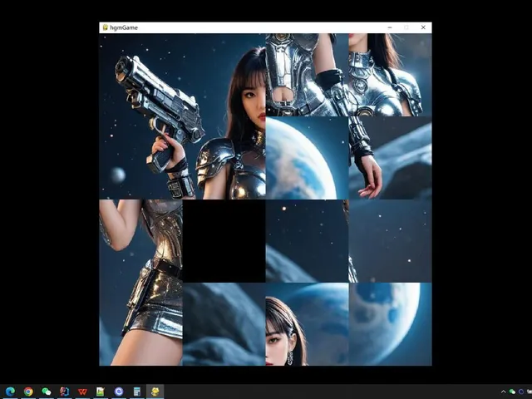532x399 pixels.
Task: Click the tile with hand gripping pistol
Action: coord(140,158)
